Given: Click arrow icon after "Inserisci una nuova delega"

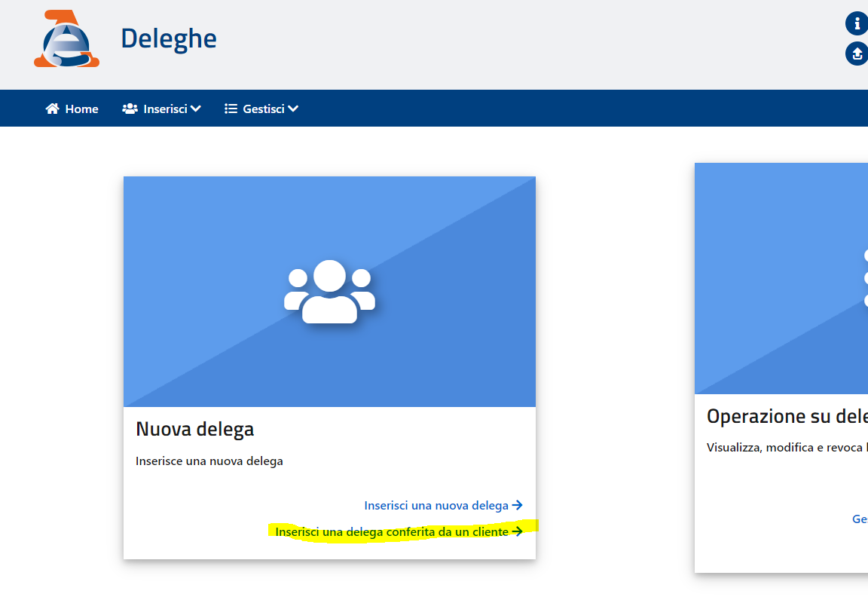Looking at the screenshot, I should click(517, 506).
